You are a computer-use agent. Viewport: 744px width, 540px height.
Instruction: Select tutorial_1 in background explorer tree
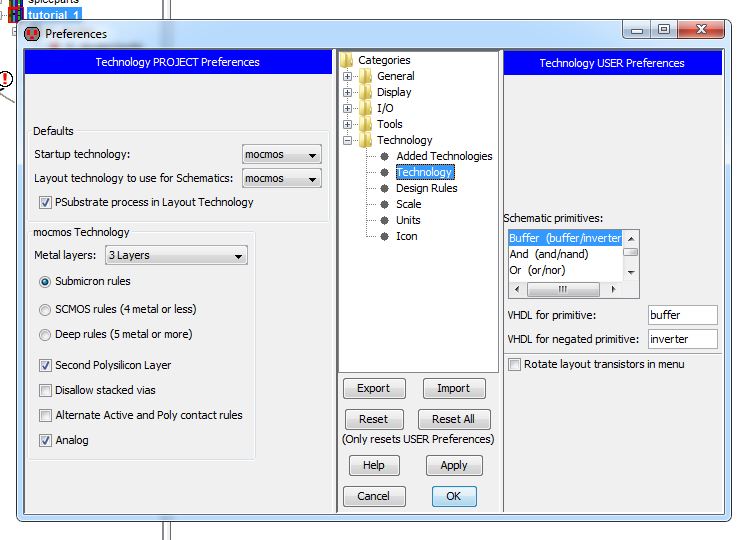click(x=54, y=15)
